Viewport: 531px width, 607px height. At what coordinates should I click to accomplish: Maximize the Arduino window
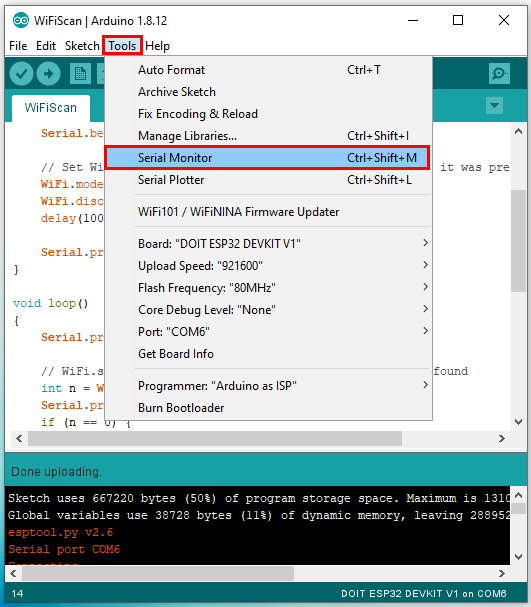click(458, 20)
